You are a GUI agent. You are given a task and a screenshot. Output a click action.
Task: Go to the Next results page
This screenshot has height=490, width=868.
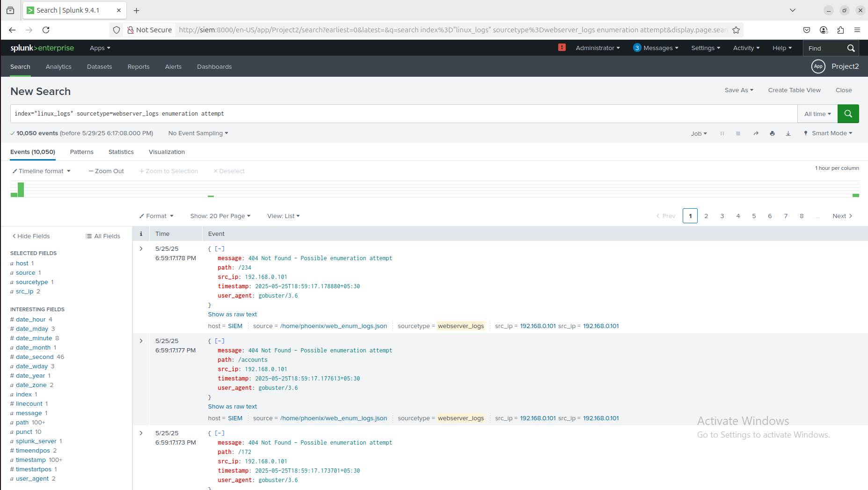click(x=842, y=216)
